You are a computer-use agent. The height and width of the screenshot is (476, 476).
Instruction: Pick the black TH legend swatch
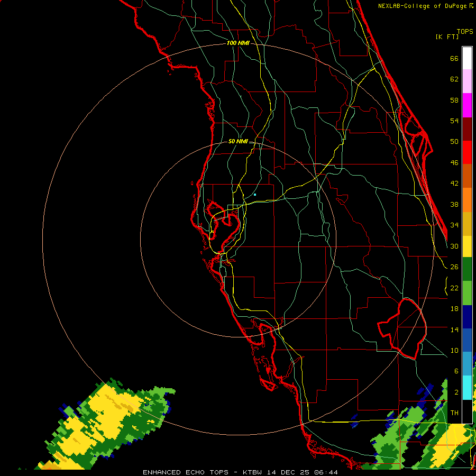pos(467,411)
